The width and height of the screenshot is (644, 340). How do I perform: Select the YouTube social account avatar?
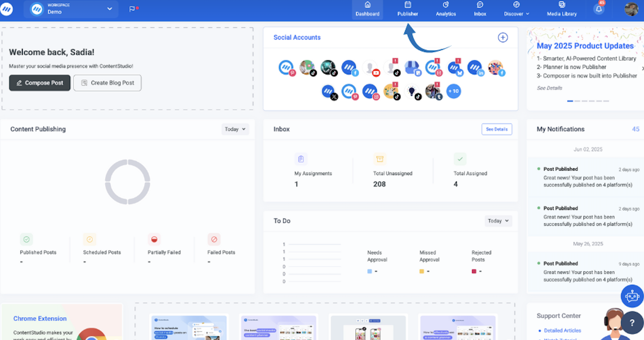point(370,68)
